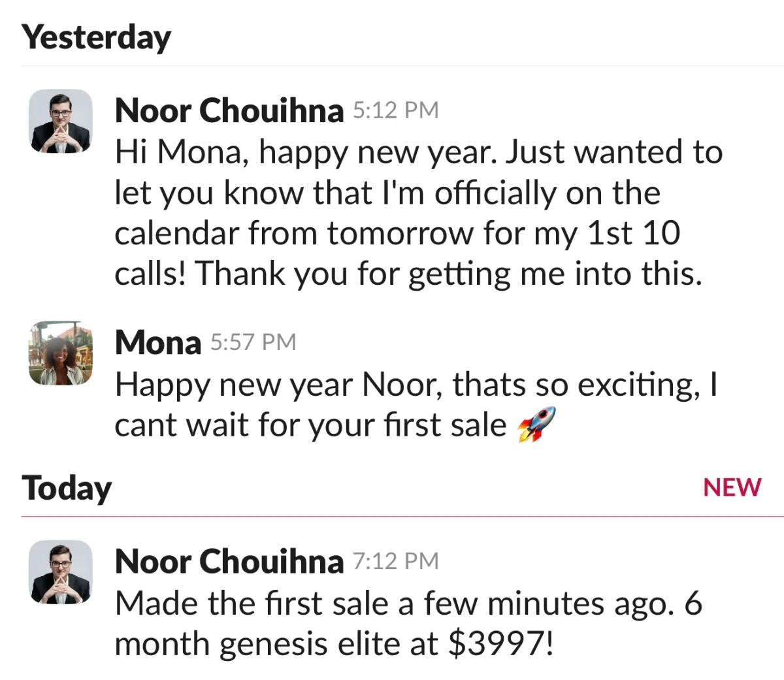Select Mona's 'Happy new year Noor' reply

pyautogui.click(x=417, y=404)
